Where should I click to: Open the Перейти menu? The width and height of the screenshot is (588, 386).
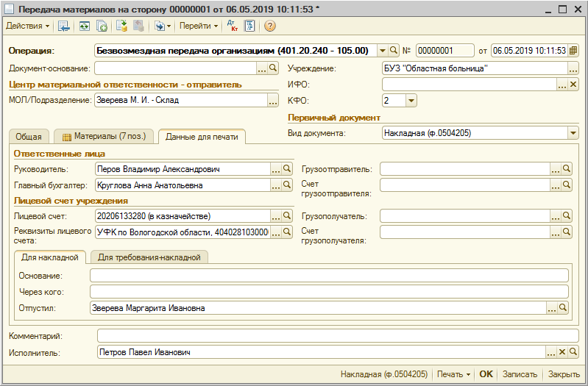(x=199, y=26)
